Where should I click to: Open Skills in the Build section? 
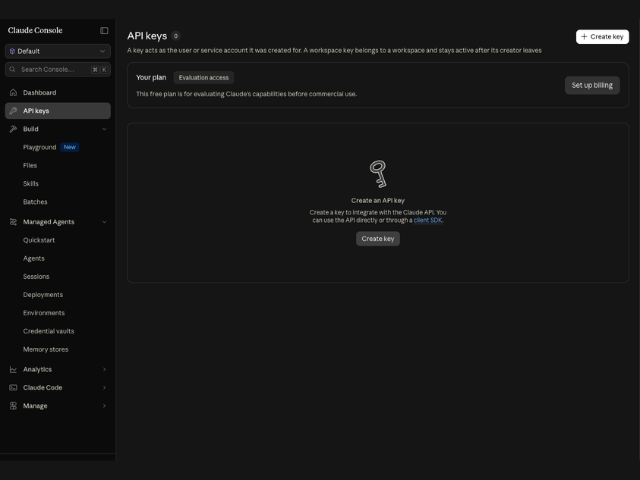click(x=31, y=184)
